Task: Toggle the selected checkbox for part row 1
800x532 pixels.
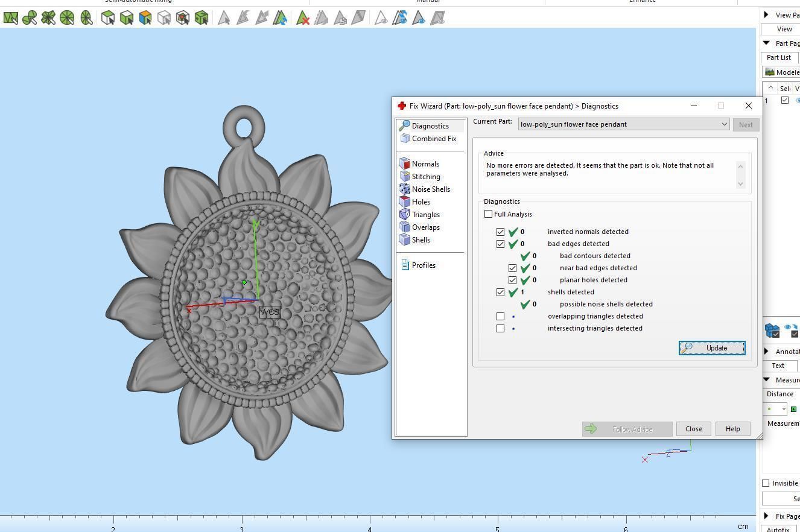Action: pyautogui.click(x=785, y=100)
